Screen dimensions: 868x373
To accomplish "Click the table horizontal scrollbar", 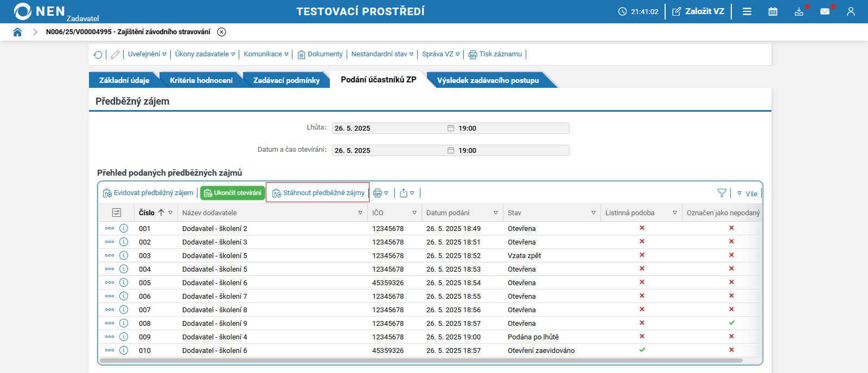I will coord(421,361).
